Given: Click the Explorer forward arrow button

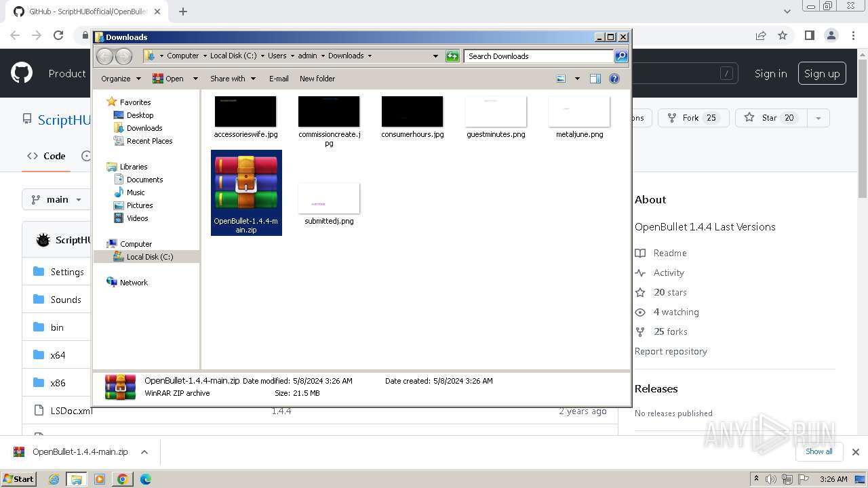Looking at the screenshot, I should pyautogui.click(x=123, y=56).
